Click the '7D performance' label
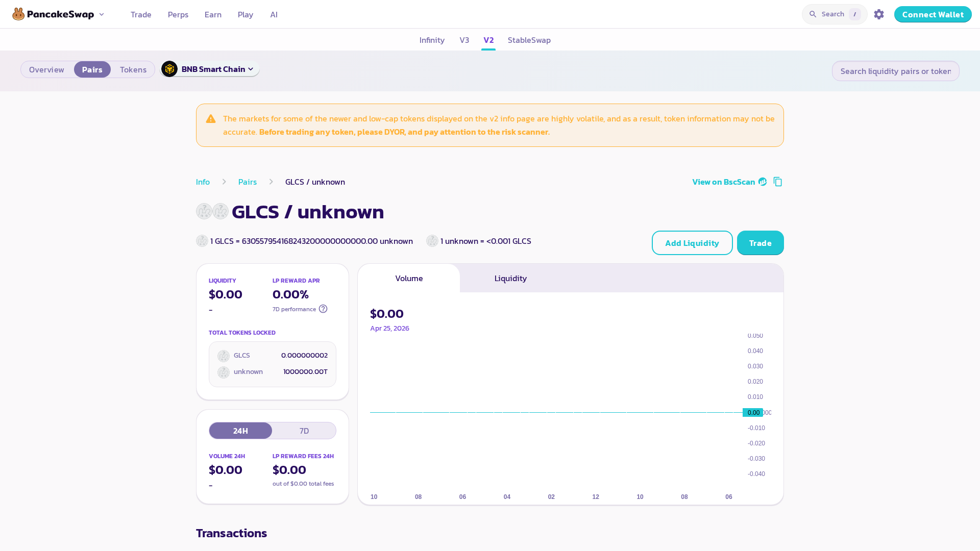 [x=294, y=309]
